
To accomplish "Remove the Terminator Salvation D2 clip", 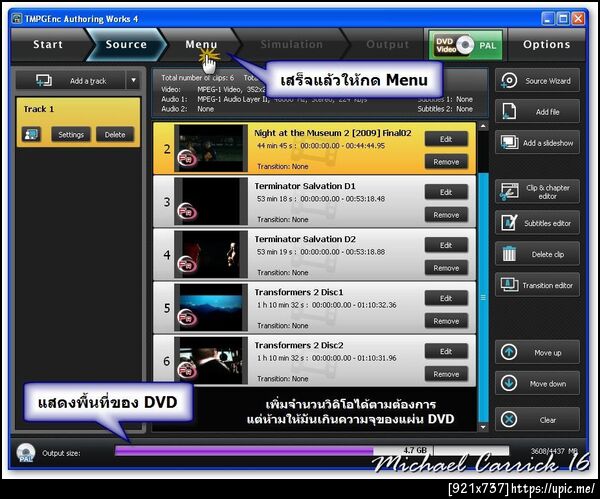I will 446,268.
